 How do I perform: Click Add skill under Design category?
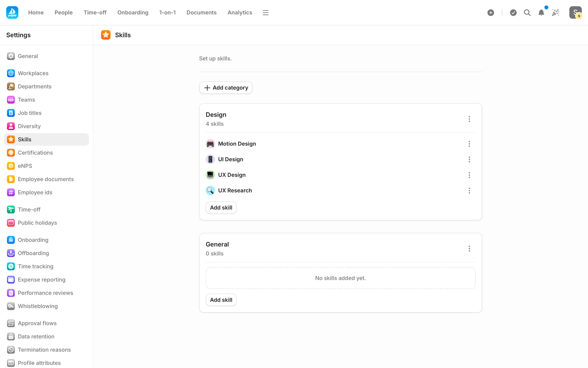tap(221, 208)
